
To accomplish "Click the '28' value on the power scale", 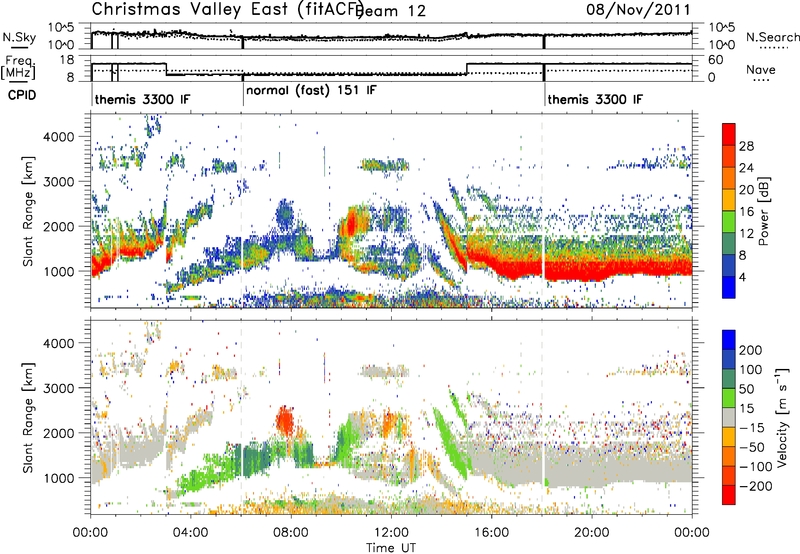I will point(746,146).
